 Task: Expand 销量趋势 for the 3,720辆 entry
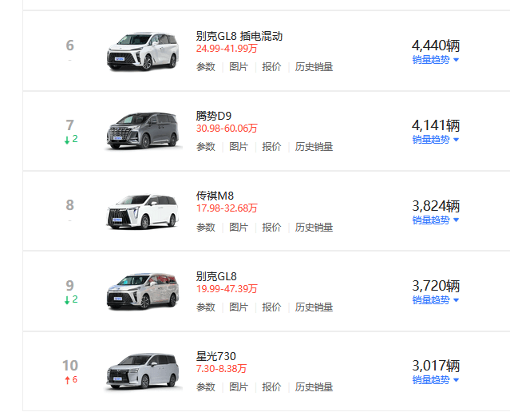click(x=436, y=300)
